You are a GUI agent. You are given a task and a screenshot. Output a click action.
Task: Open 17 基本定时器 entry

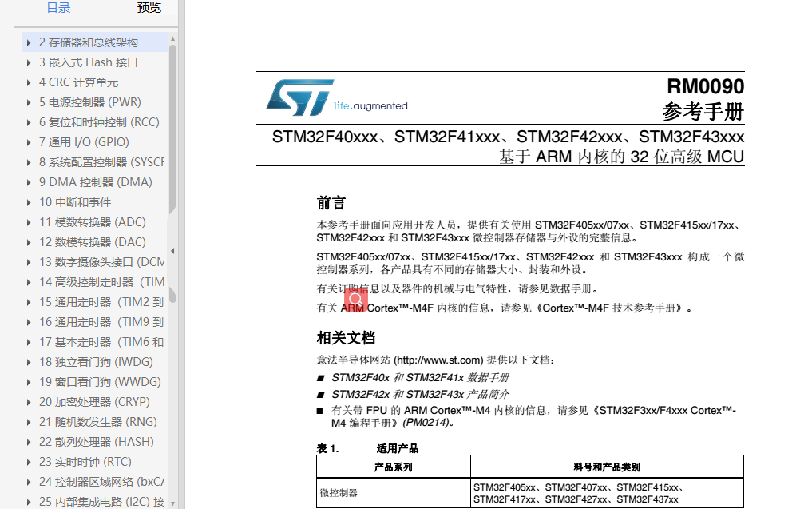pos(101,342)
